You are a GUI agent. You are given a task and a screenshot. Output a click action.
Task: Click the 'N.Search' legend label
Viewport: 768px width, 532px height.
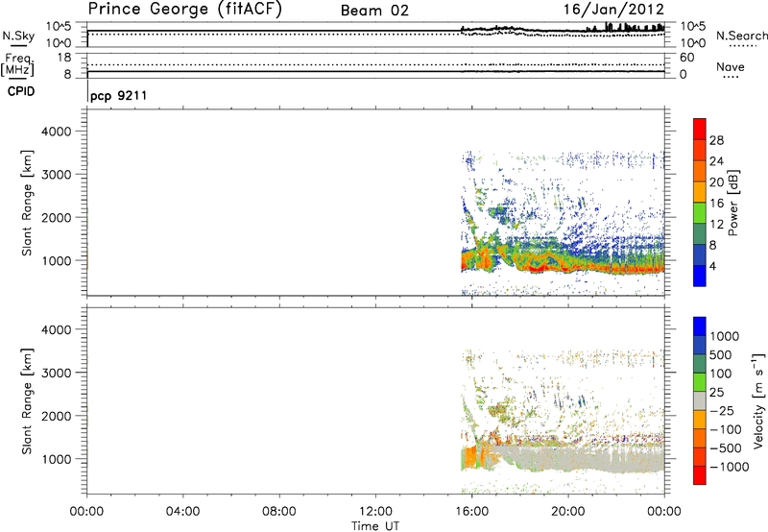click(741, 36)
